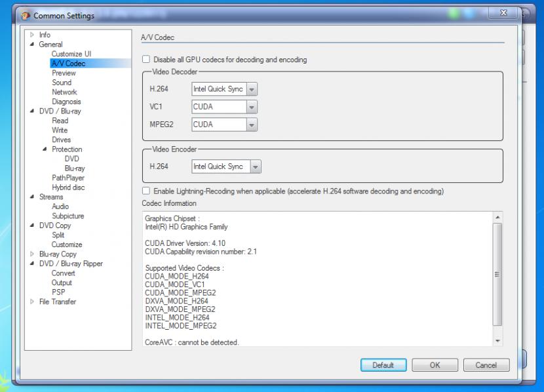The height and width of the screenshot is (392, 544).
Task: Open the Preview settings page
Action: point(64,73)
